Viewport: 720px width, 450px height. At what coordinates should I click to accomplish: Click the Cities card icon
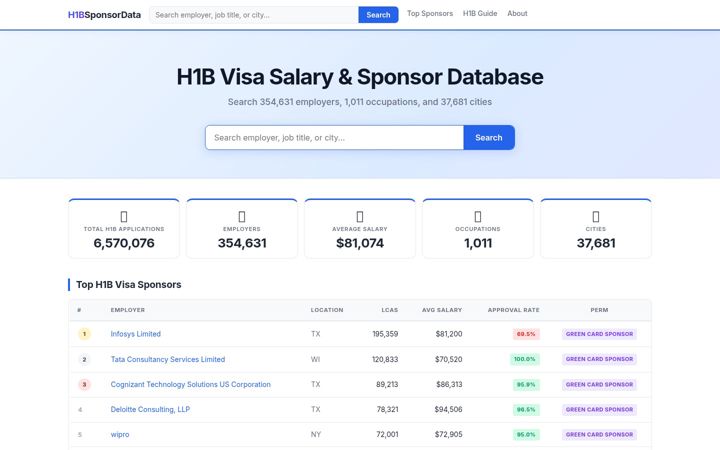596,216
